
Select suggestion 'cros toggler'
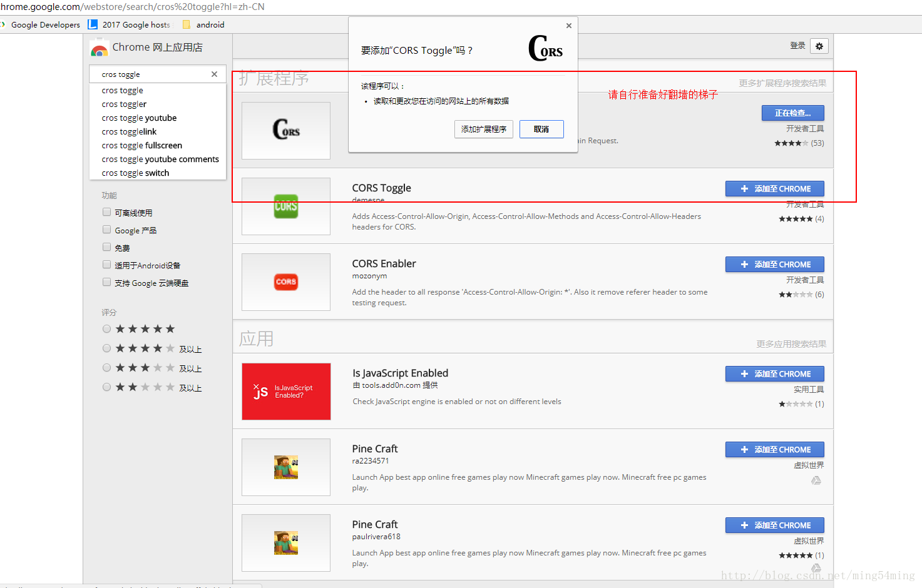[158, 104]
